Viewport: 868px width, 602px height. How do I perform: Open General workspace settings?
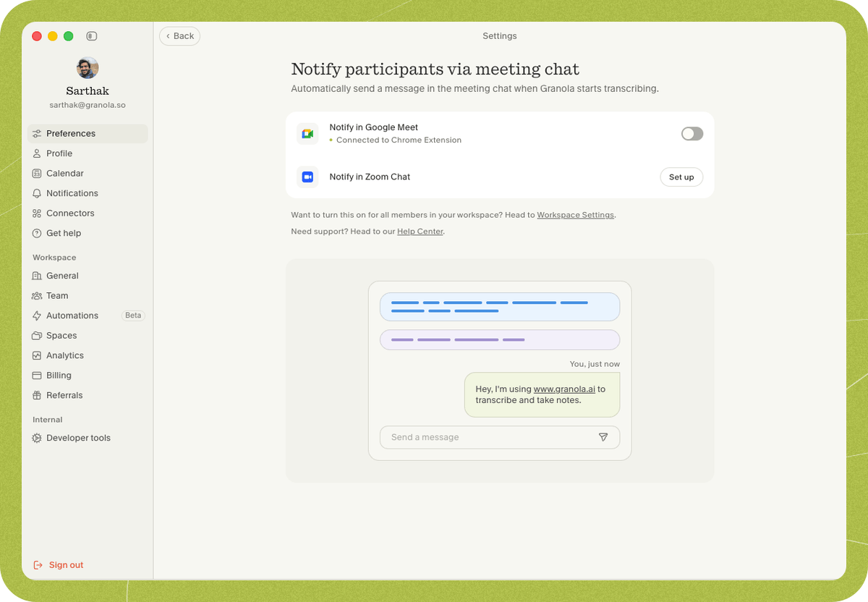pyautogui.click(x=88, y=276)
